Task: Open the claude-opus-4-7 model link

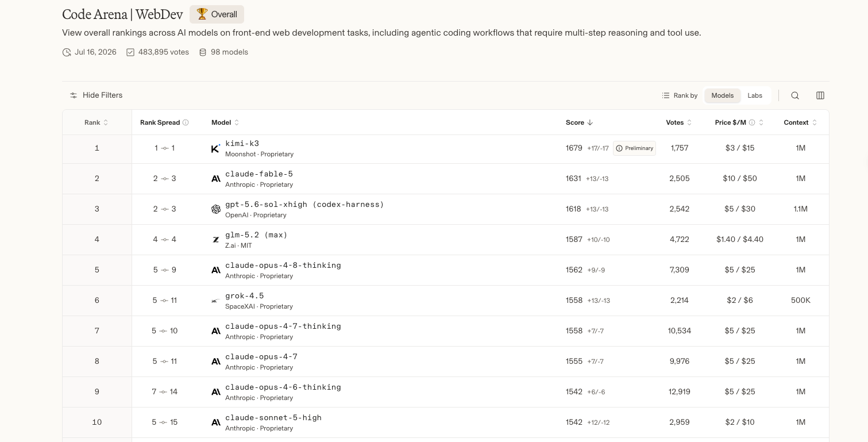Action: tap(261, 357)
